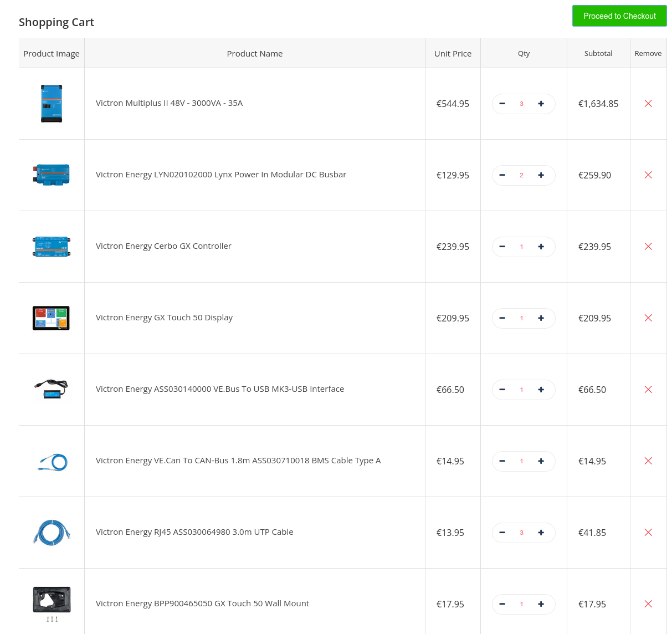Remove Victron Multiplus II 48V from cart
The image size is (672, 634).
648,104
